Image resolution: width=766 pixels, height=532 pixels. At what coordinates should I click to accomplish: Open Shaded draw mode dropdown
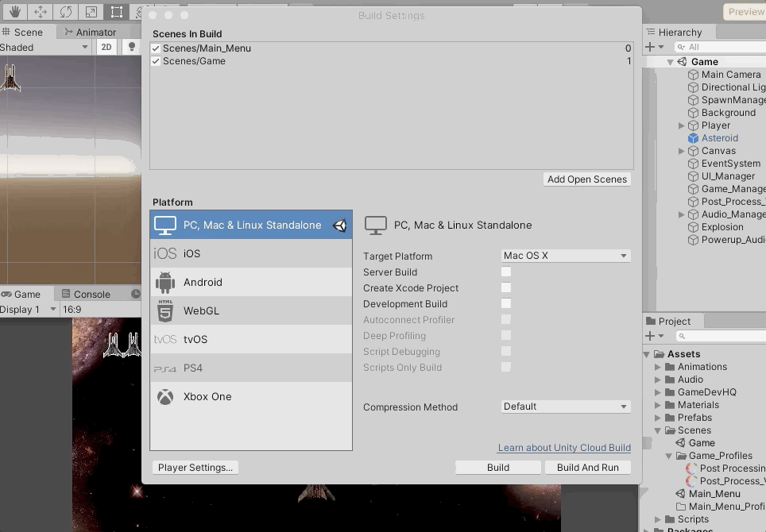[44, 48]
